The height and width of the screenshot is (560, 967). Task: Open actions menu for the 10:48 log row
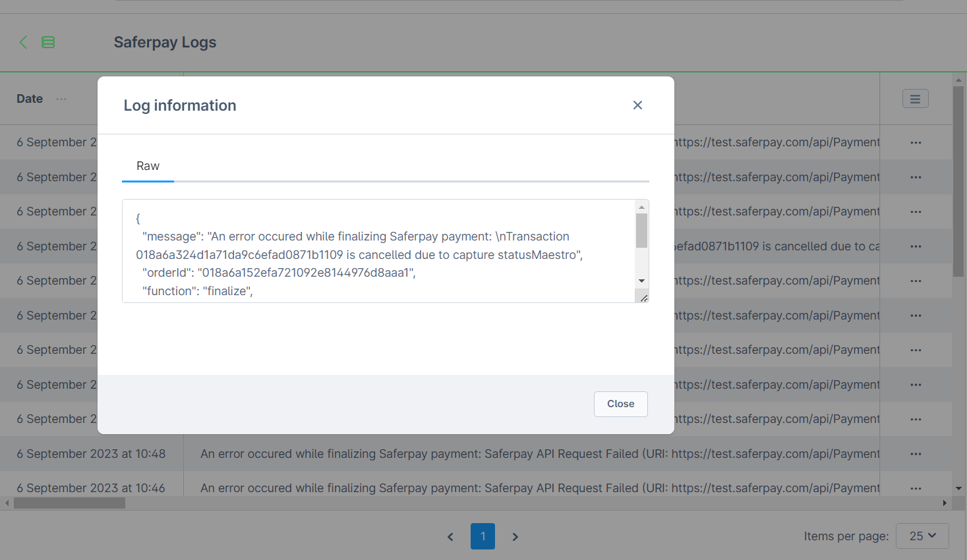(916, 454)
